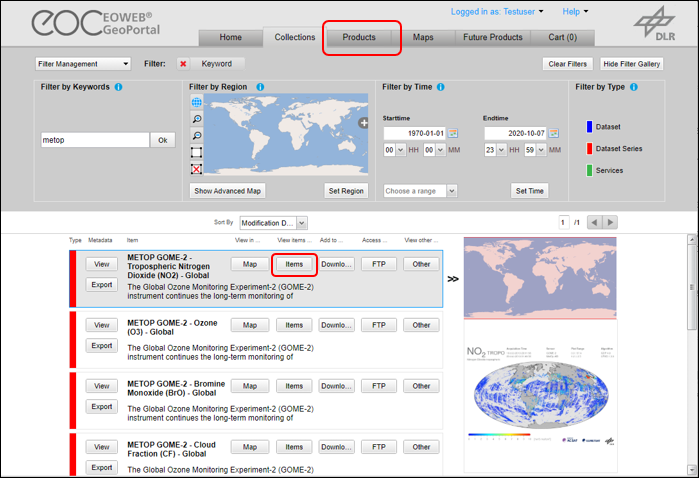Click Items for Cloud Fraction row
The width and height of the screenshot is (699, 478).
pyautogui.click(x=294, y=447)
